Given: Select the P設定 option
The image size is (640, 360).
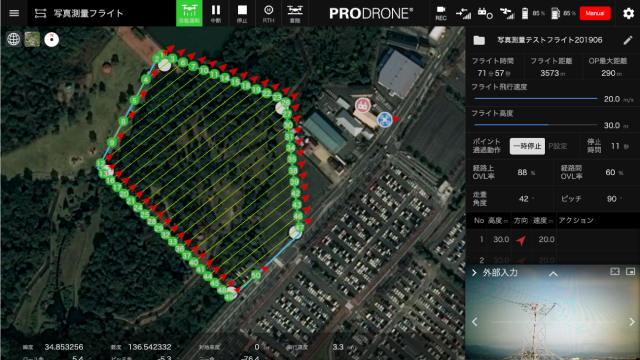Looking at the screenshot, I should (558, 146).
